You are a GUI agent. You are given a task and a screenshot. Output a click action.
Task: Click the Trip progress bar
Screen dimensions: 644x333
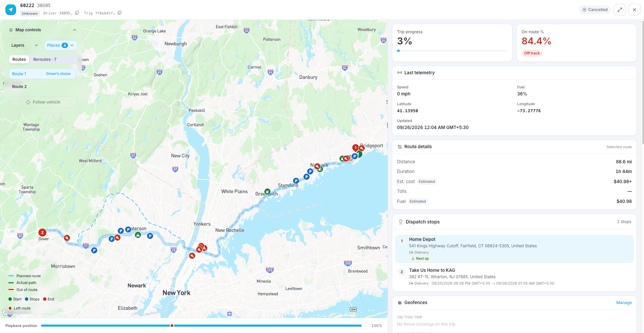tap(452, 51)
